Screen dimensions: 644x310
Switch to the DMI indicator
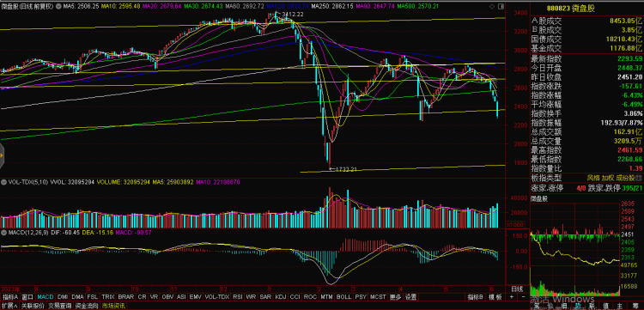[x=63, y=296]
